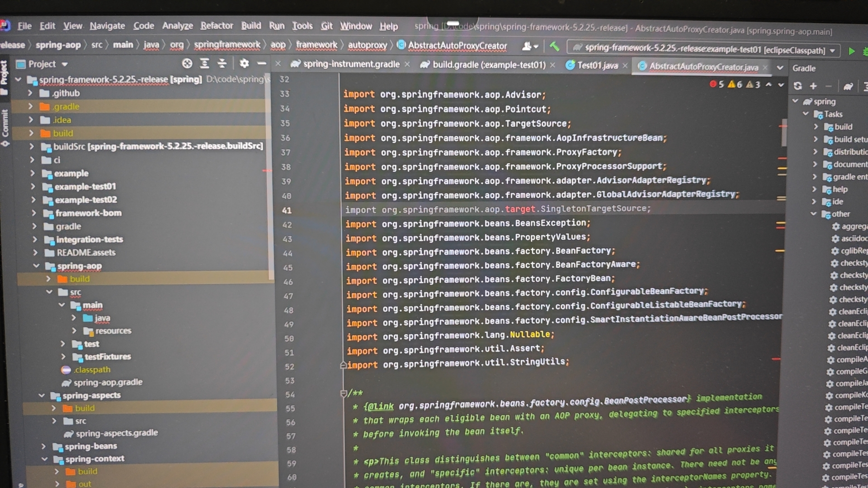
Task: Collapse all in Project panel
Action: coord(222,64)
